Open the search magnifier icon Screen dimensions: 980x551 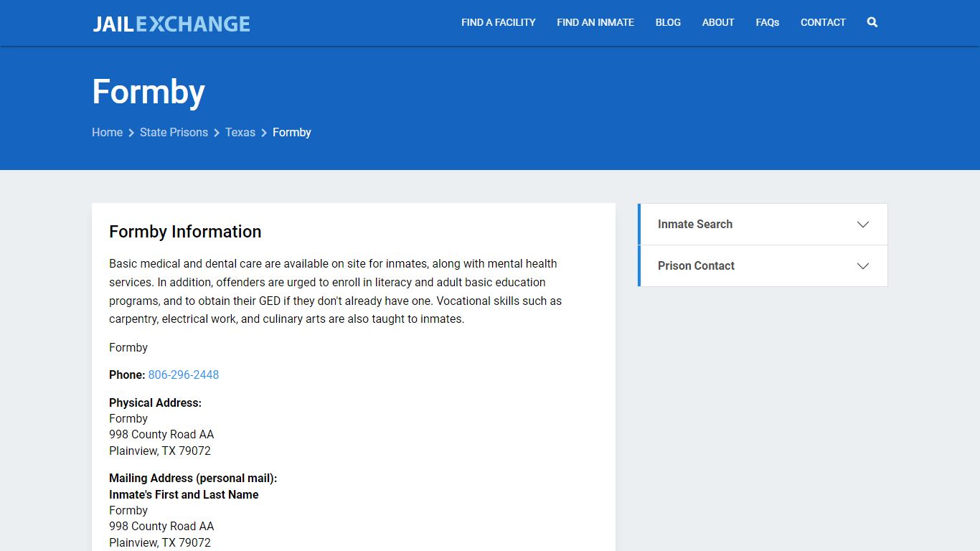[x=872, y=22]
